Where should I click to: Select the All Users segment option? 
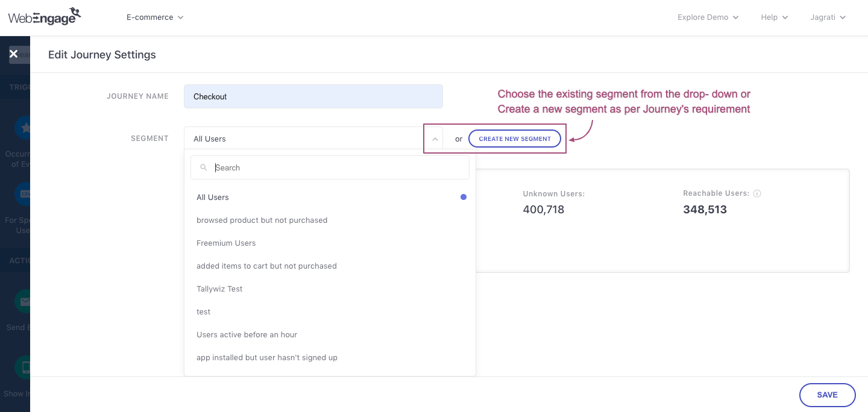[213, 197]
